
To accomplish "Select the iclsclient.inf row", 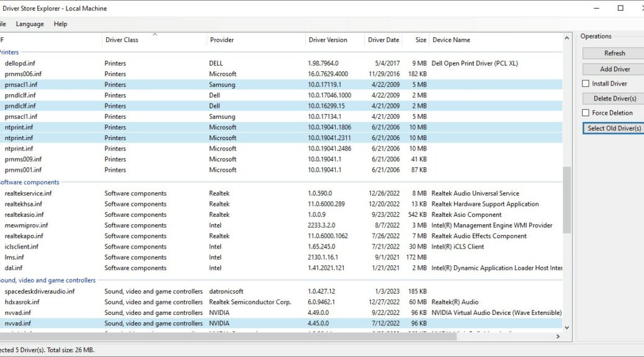I will [x=281, y=247].
